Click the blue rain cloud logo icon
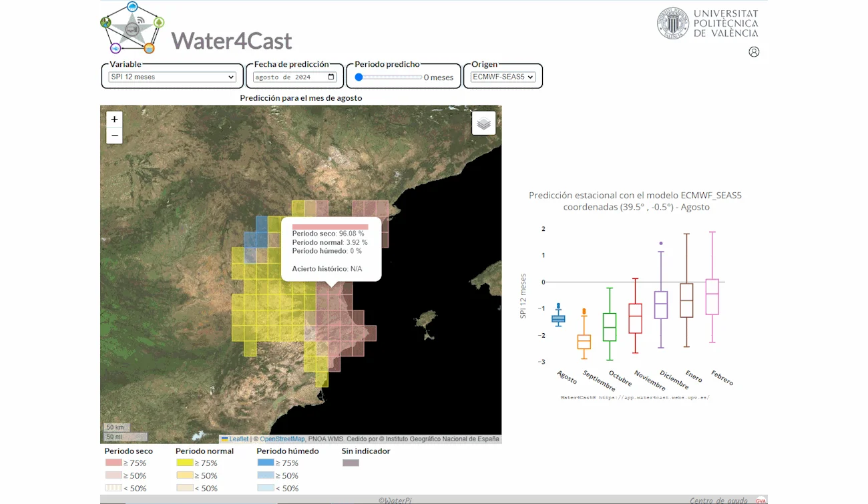Screen dimensions: 868x504 [x=132, y=7]
